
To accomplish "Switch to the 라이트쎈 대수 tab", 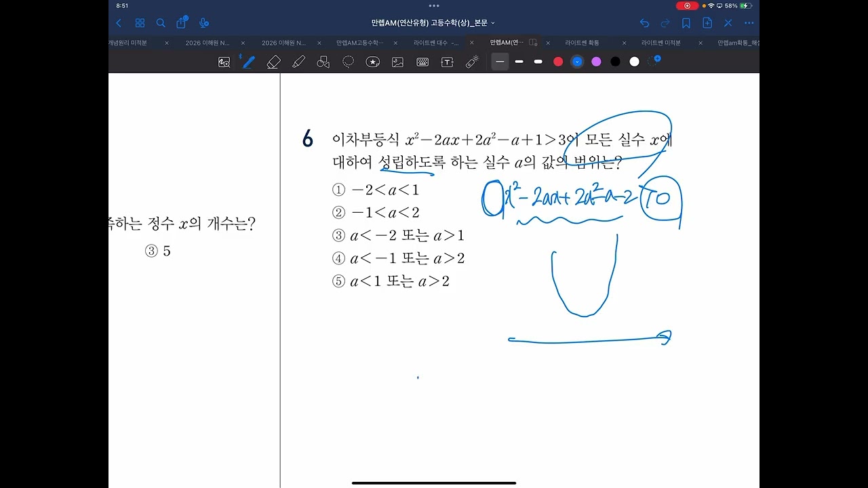I will point(436,43).
